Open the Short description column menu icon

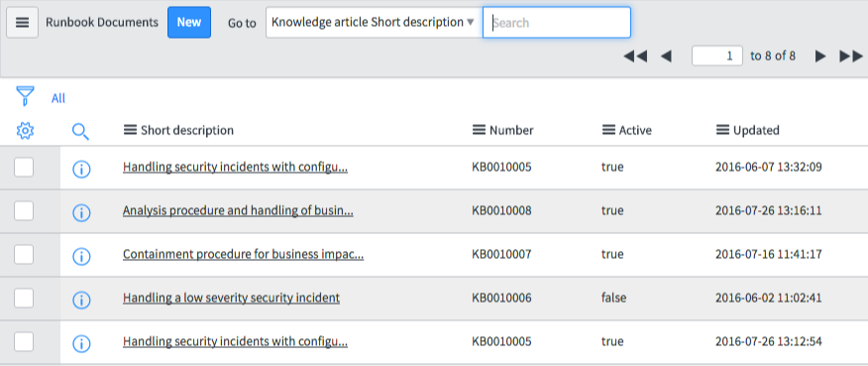point(130,130)
